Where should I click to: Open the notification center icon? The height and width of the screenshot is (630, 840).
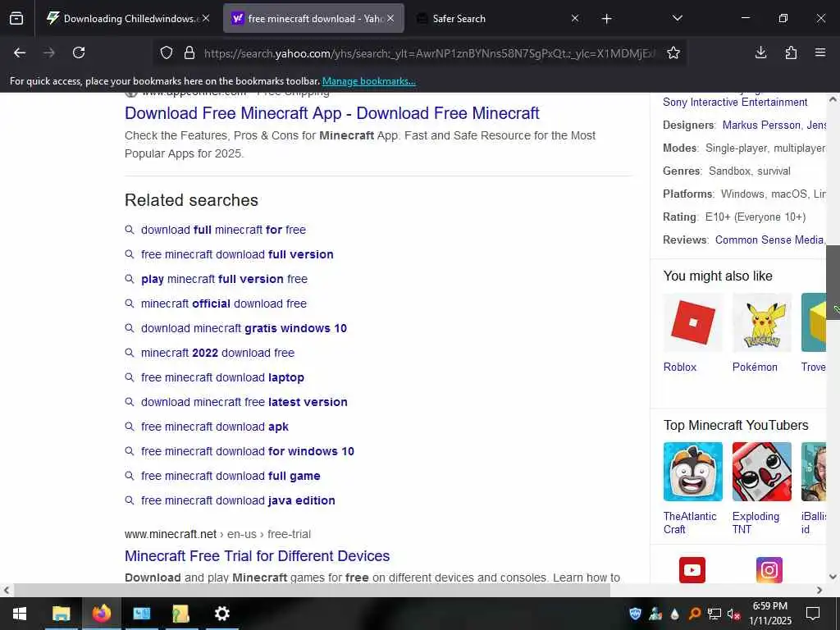pos(813,614)
